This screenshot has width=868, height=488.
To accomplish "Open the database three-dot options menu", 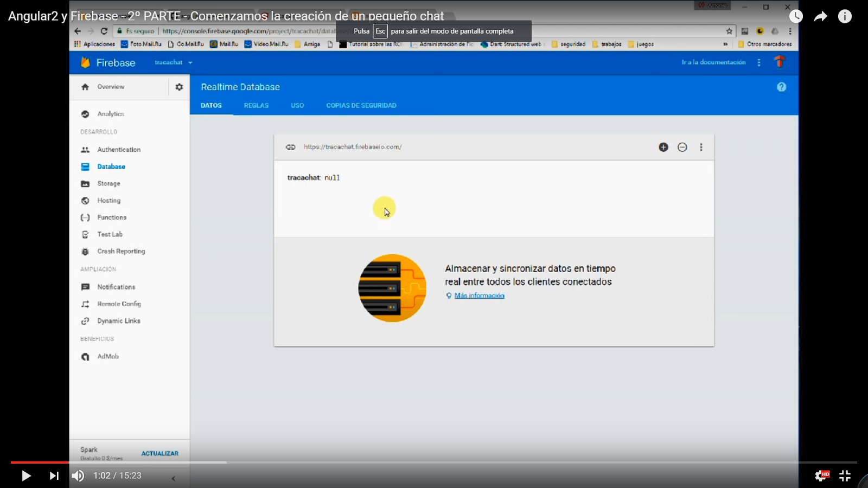I will (x=701, y=147).
